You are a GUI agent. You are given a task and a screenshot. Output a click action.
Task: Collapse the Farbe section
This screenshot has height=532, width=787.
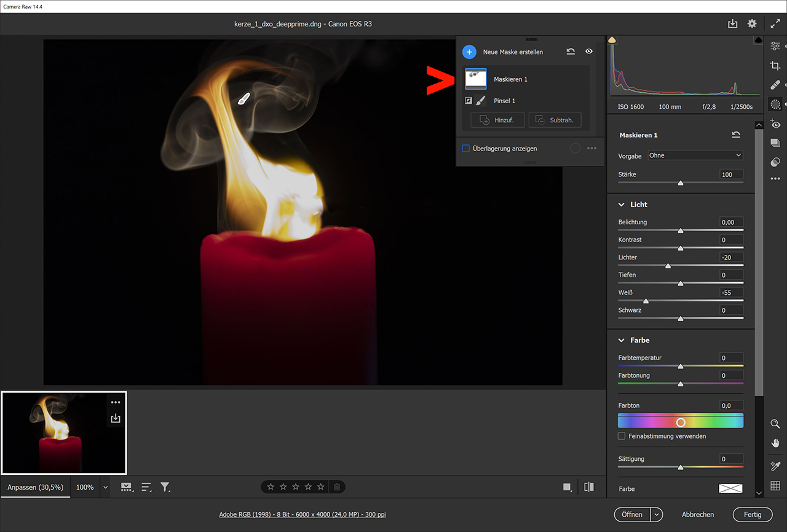pyautogui.click(x=621, y=340)
